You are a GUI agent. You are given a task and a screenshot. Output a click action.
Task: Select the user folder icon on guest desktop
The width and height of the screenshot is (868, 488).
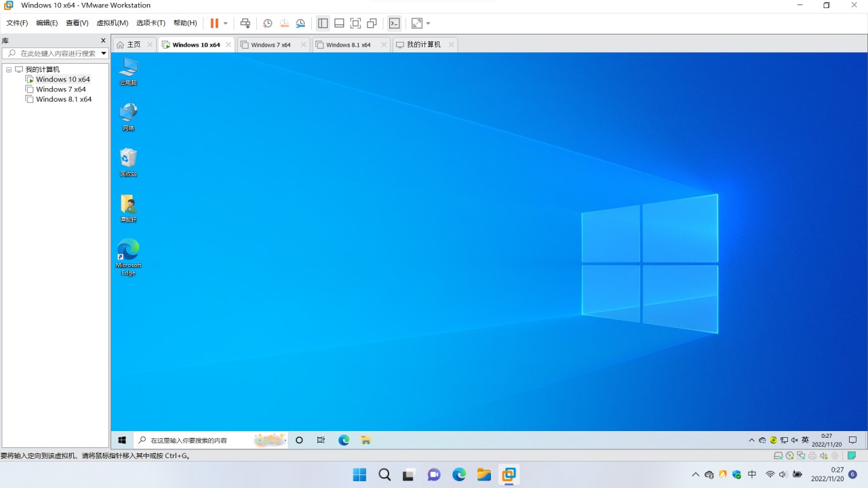click(128, 208)
